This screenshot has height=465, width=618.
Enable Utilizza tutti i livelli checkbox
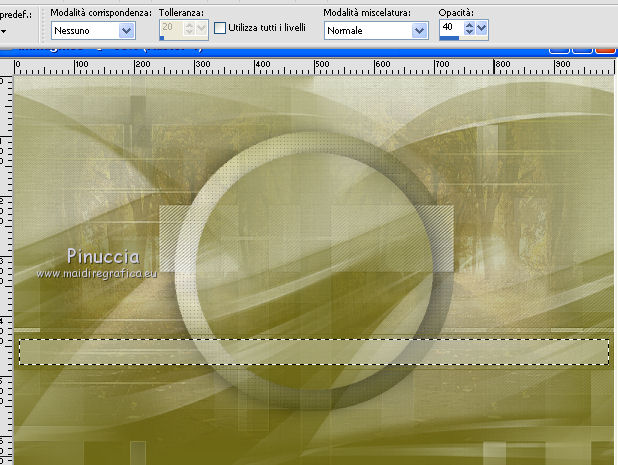click(x=220, y=28)
